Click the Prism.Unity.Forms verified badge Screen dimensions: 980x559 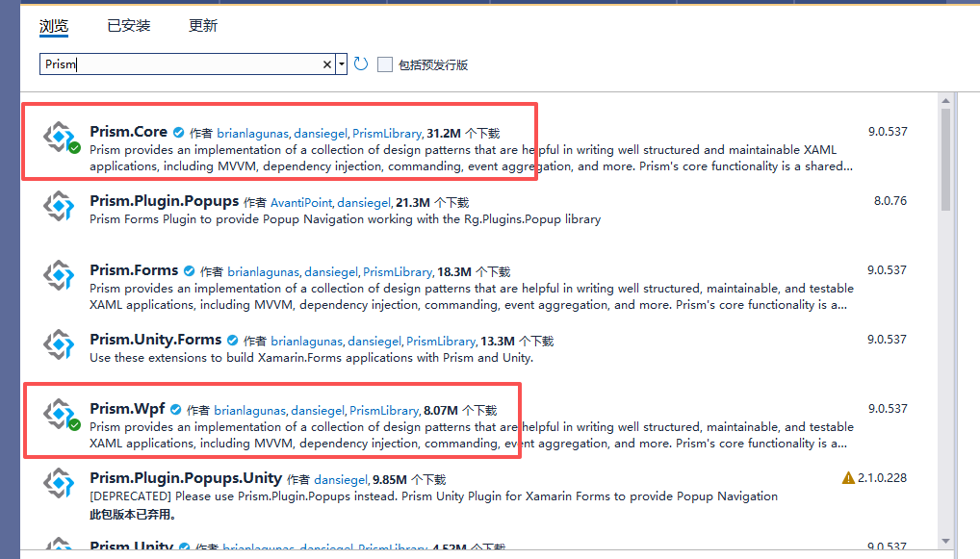233,341
